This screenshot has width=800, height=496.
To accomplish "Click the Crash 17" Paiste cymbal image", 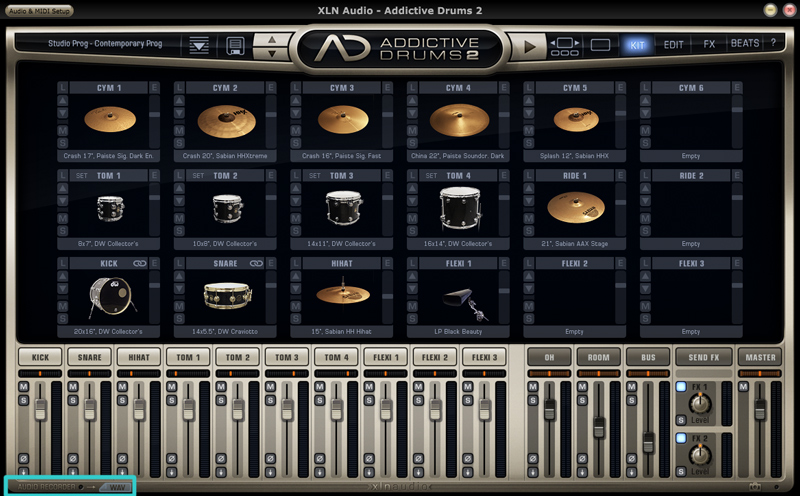I will point(110,120).
